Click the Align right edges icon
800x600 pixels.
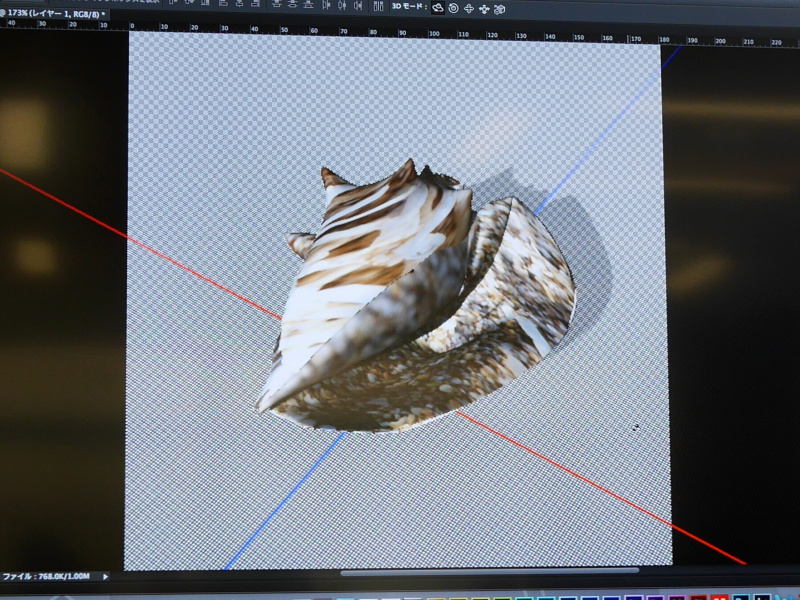click(255, 4)
